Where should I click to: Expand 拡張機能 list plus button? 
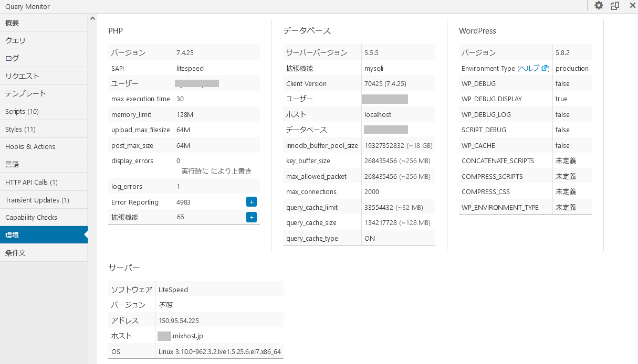[x=251, y=217]
